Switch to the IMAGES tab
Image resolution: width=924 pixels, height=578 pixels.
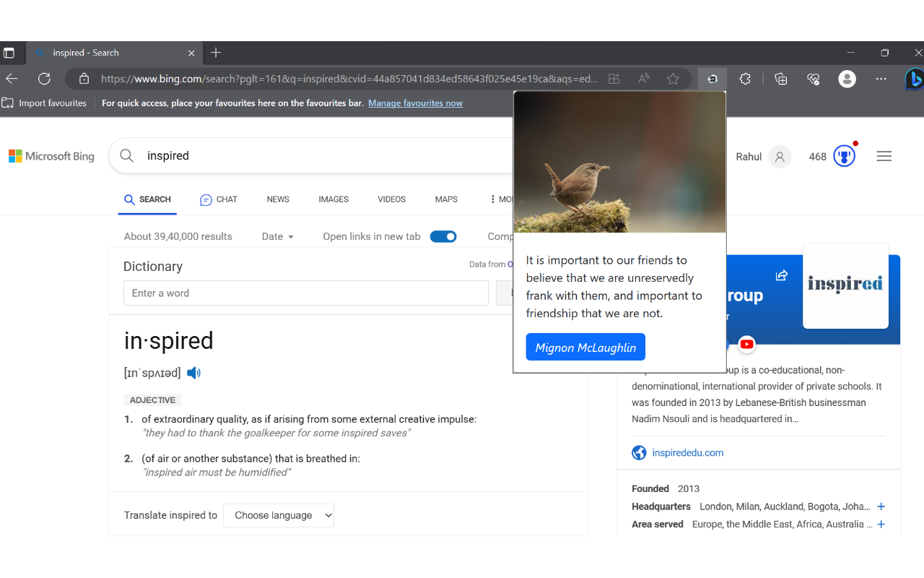tap(334, 199)
